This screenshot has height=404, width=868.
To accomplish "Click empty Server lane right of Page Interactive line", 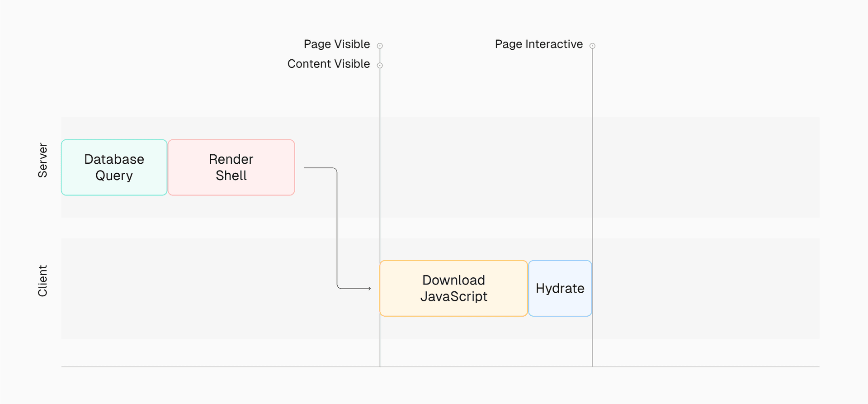I will 705,167.
